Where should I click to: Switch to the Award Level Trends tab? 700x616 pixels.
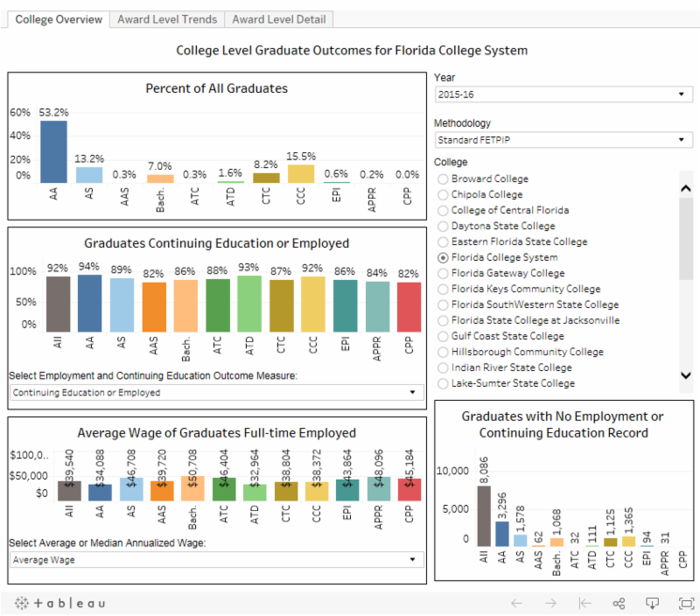pyautogui.click(x=167, y=19)
